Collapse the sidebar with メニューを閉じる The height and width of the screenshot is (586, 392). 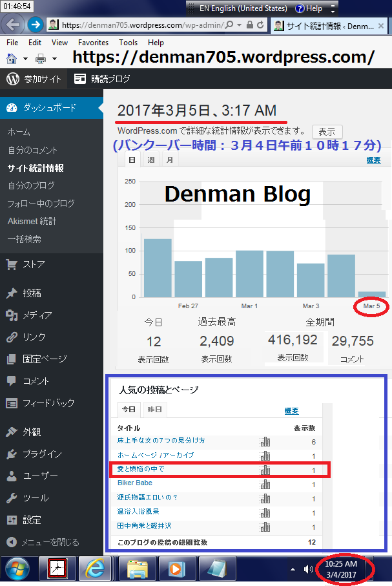point(43,542)
